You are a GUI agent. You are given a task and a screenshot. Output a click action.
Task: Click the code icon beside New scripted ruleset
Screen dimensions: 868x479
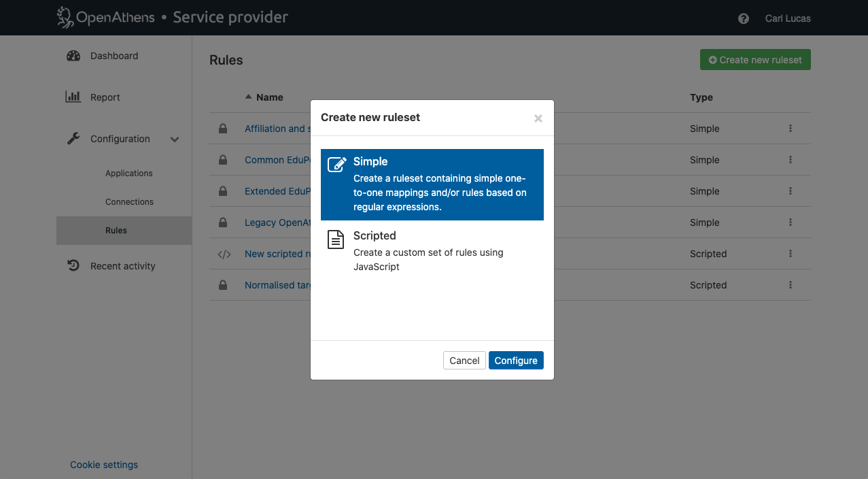224,254
